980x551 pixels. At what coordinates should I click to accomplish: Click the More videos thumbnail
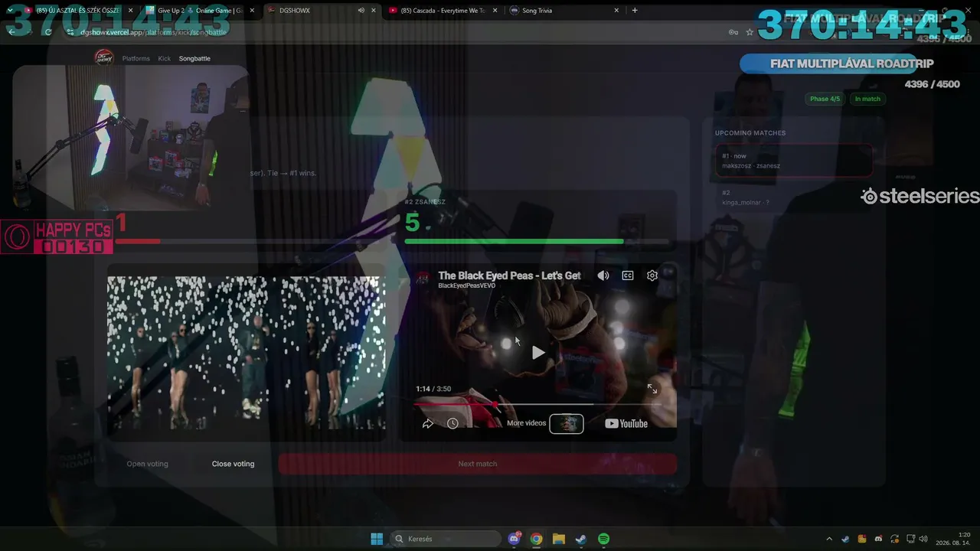pyautogui.click(x=567, y=423)
